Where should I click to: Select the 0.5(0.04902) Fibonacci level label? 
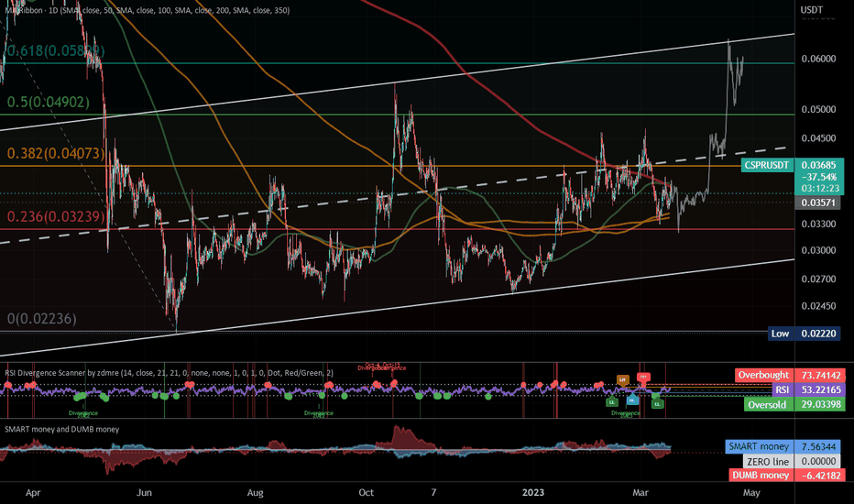coord(48,103)
